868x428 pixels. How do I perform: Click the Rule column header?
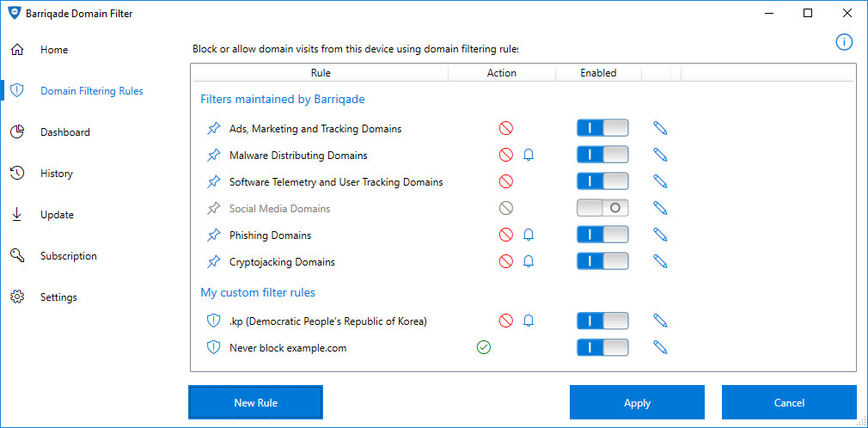(x=321, y=72)
